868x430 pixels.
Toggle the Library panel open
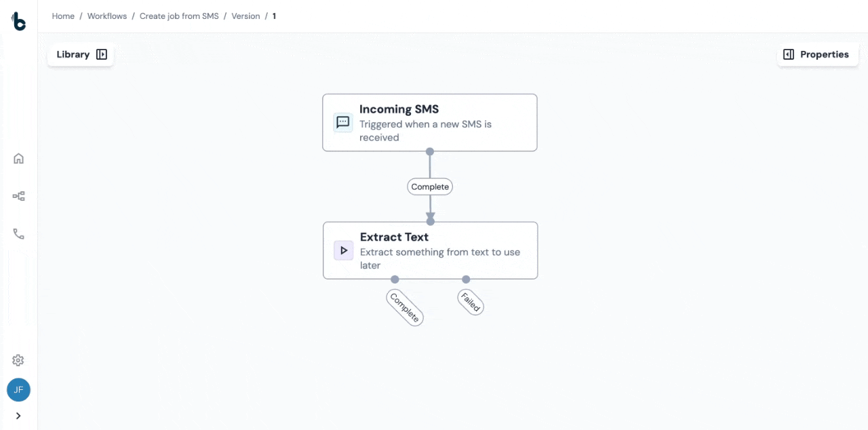pyautogui.click(x=81, y=55)
